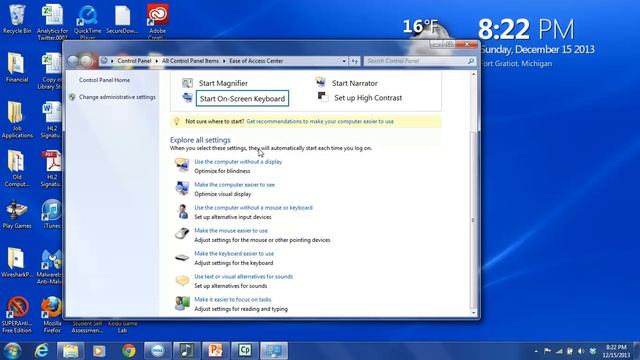The width and height of the screenshot is (640, 360).
Task: Open Use text or visual alternatives for sounds
Action: point(243,276)
